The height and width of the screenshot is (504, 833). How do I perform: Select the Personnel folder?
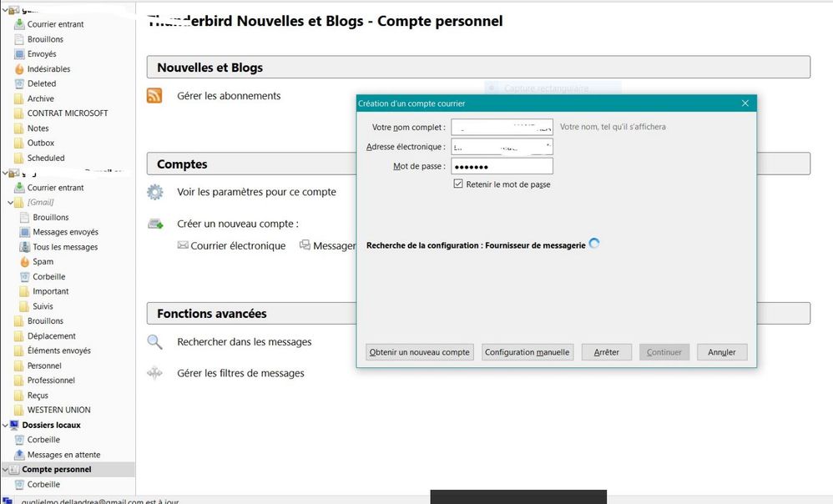pyautogui.click(x=44, y=366)
